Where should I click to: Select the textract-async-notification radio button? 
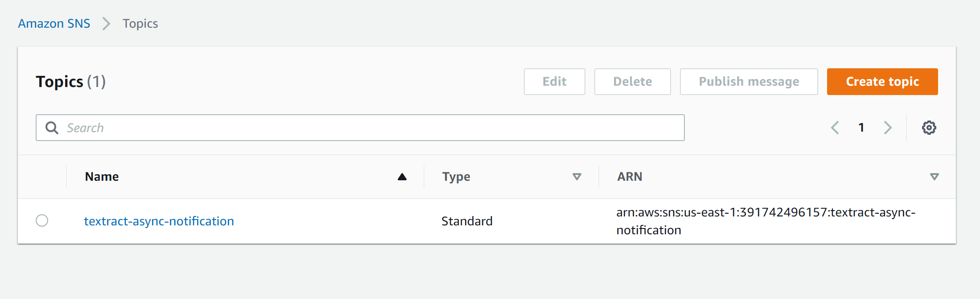pyautogui.click(x=42, y=220)
